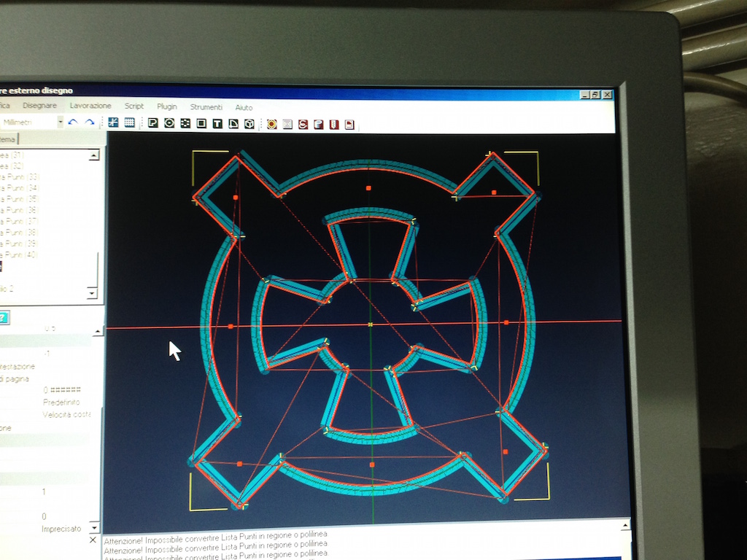The image size is (747, 560).
Task: Open the Plugin menu
Action: (x=167, y=106)
